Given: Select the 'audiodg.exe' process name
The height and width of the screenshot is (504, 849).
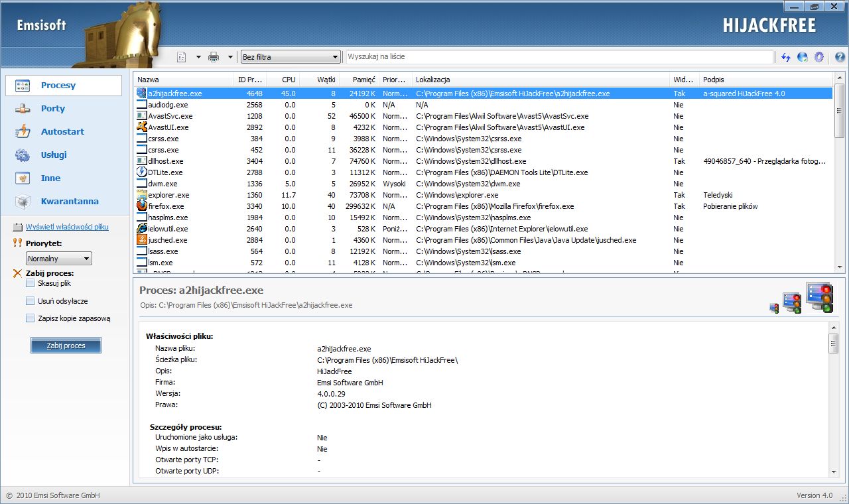Looking at the screenshot, I should pyautogui.click(x=168, y=105).
